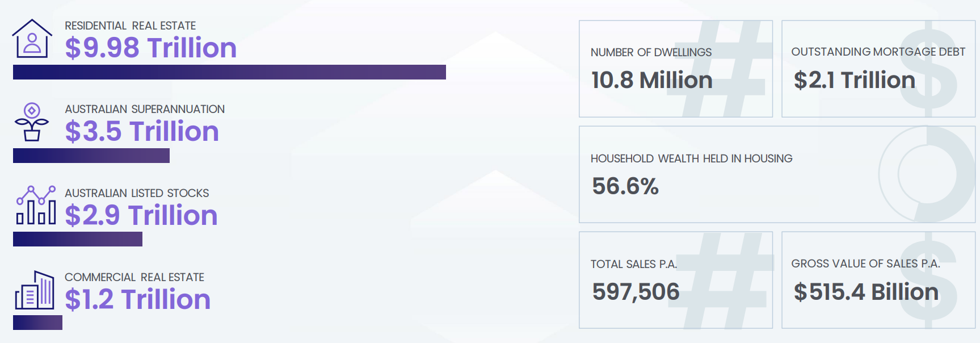
Task: Click the $2.9 Trillion amount
Action: (x=141, y=215)
